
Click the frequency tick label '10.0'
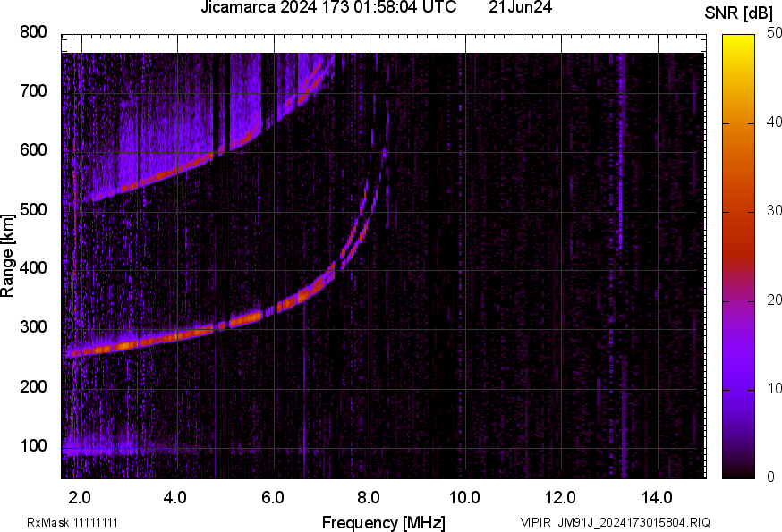click(x=464, y=498)
